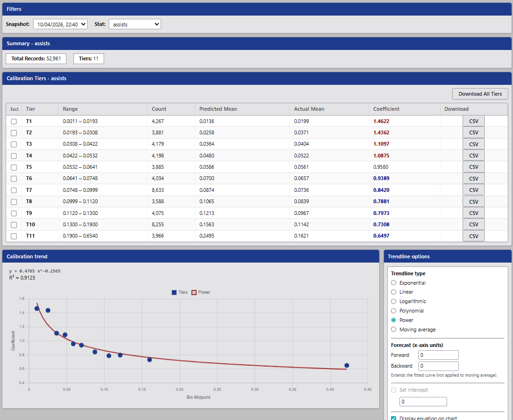Tick the exclude checkbox for tier T11
Image resolution: width=513 pixels, height=420 pixels.
[14, 236]
